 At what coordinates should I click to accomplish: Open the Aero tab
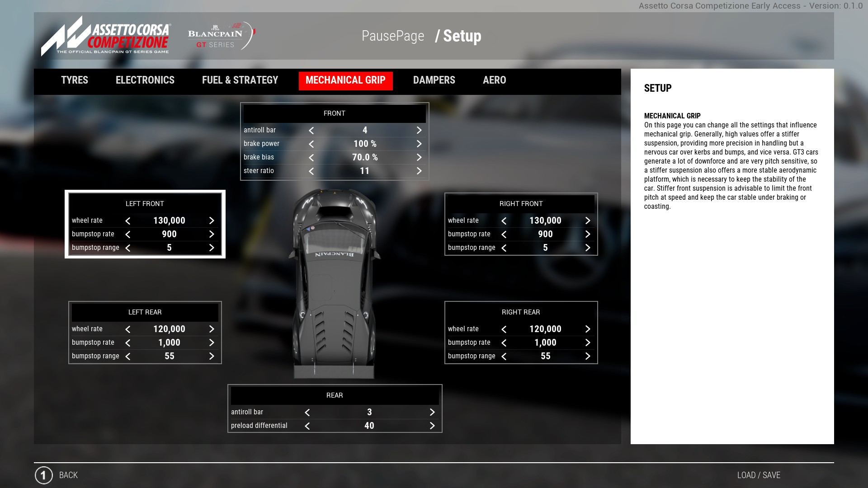click(x=494, y=80)
